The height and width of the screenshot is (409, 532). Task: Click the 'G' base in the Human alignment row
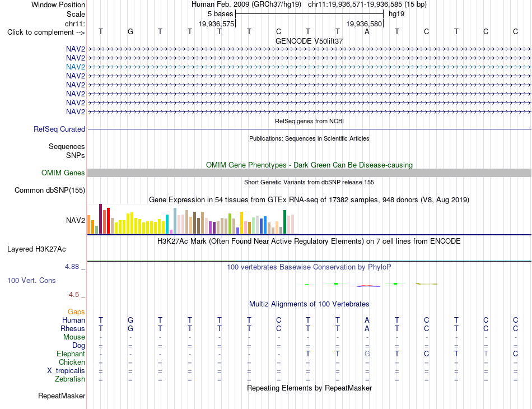pyautogui.click(x=130, y=320)
